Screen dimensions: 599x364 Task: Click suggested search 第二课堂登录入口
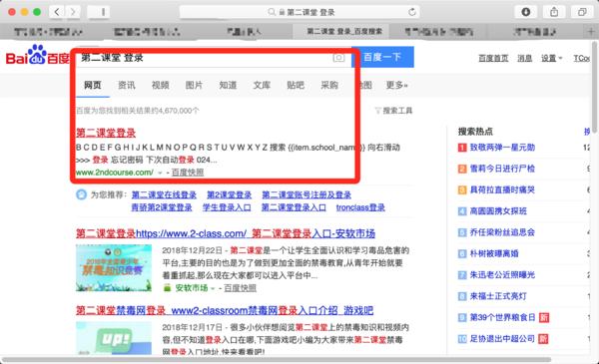click(294, 207)
